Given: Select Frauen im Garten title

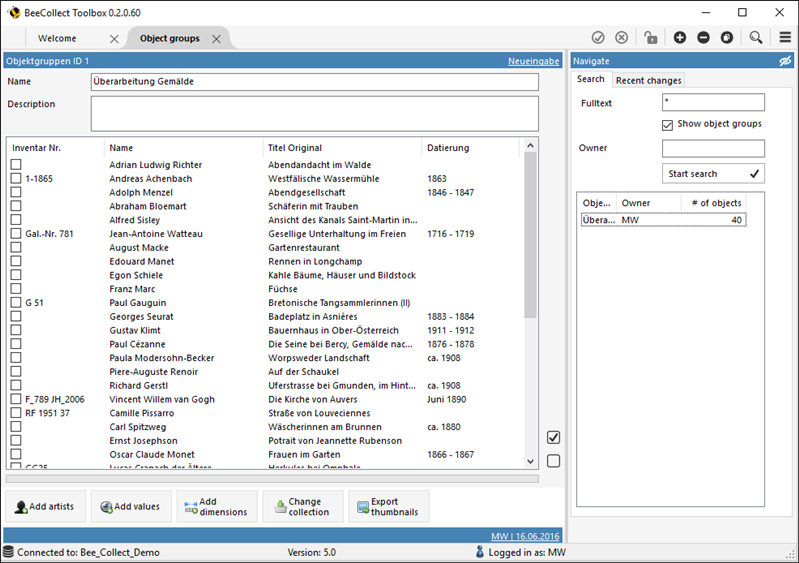Looking at the screenshot, I should click(304, 454).
